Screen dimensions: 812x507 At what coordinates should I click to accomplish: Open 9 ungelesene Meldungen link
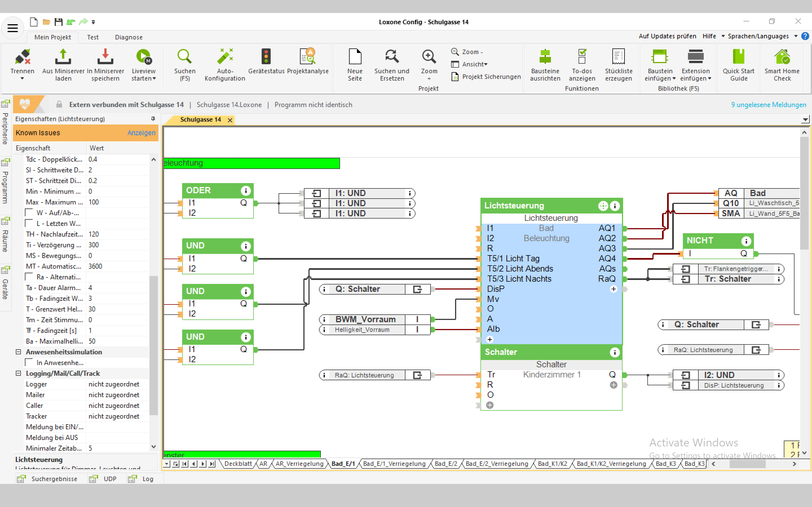pos(768,104)
